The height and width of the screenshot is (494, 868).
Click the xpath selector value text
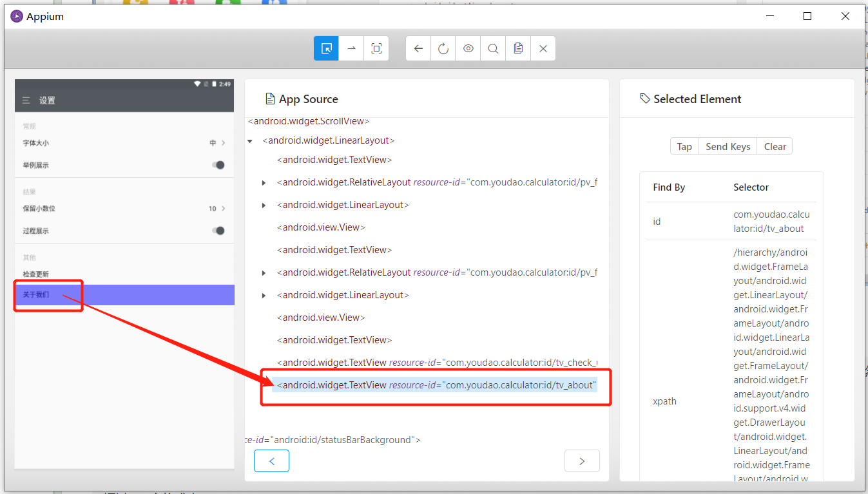coord(771,365)
